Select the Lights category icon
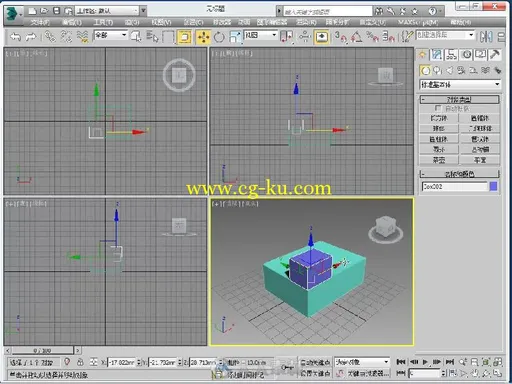This screenshot has width=512, height=384. 449,70
